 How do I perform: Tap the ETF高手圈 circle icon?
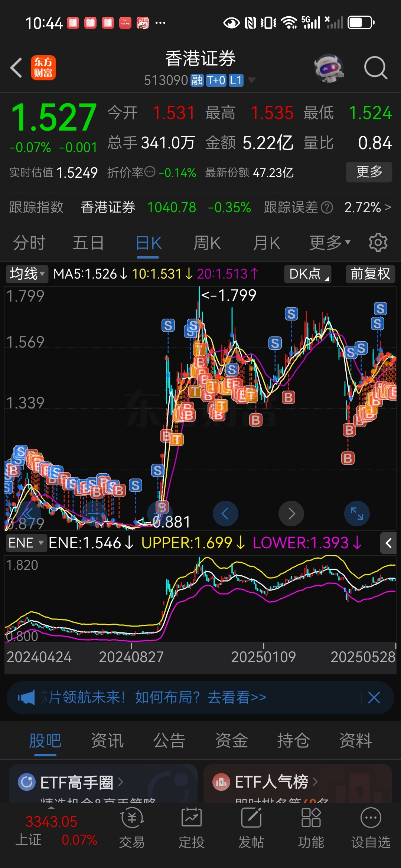27,782
